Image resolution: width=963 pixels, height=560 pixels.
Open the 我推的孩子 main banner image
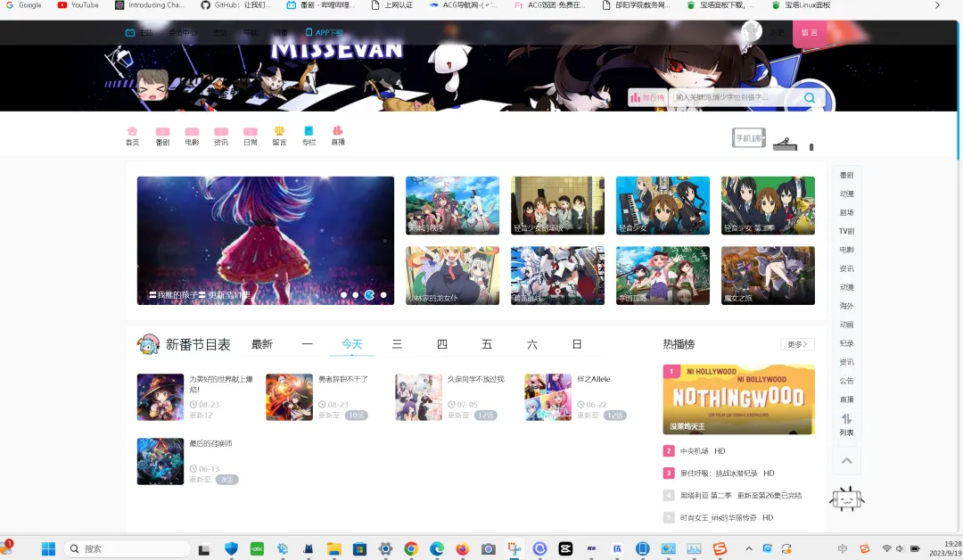[266, 241]
